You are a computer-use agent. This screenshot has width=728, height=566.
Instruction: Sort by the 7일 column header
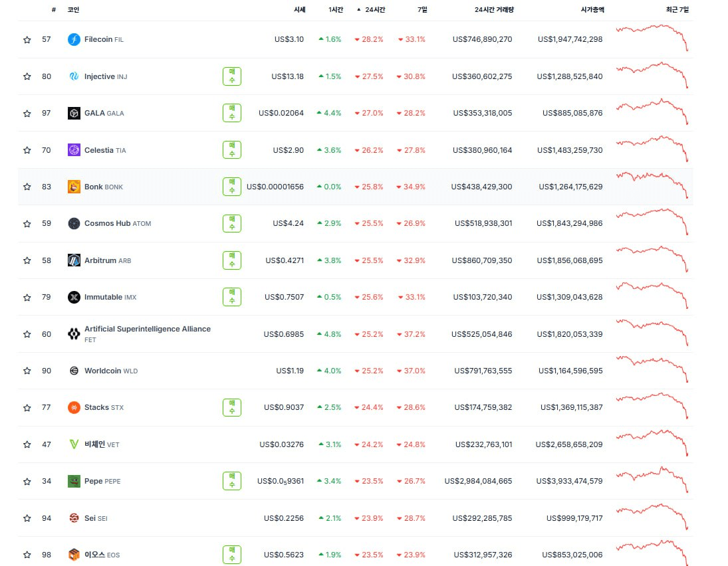pos(422,10)
